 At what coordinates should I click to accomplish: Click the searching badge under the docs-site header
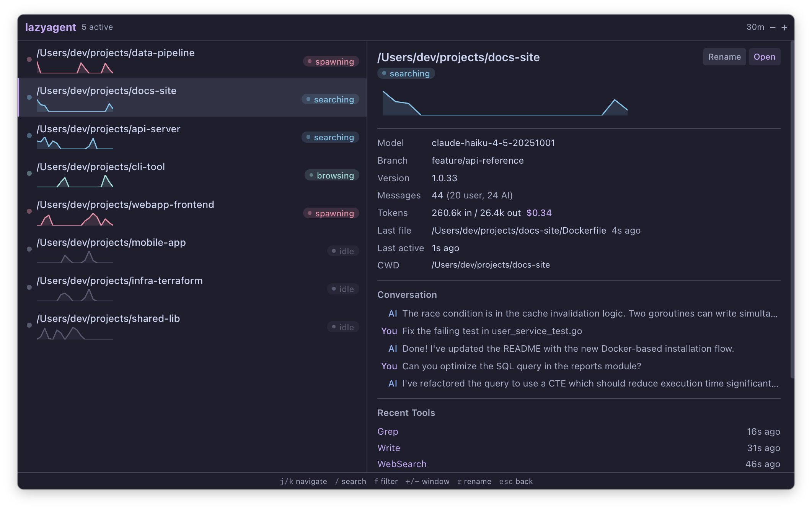click(406, 73)
